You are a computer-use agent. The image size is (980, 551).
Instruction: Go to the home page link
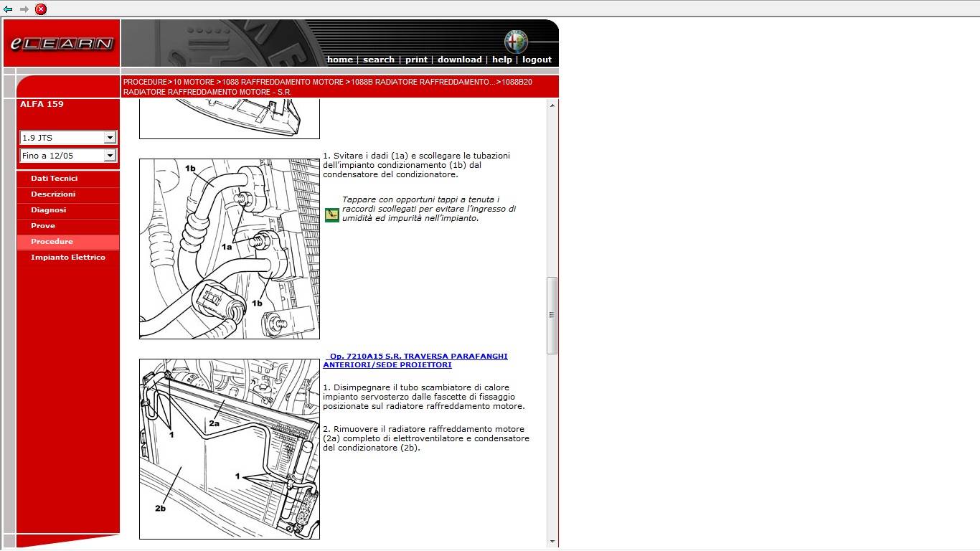[340, 60]
